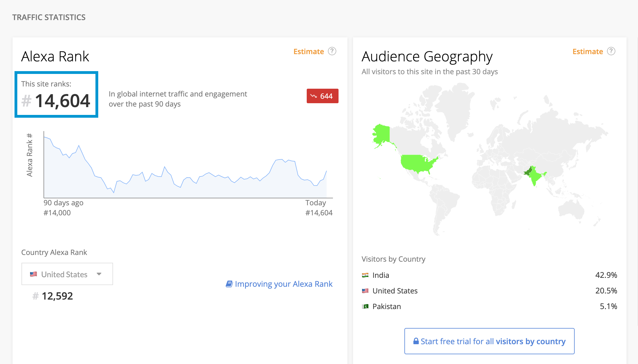Screen dimensions: 638x364
Task: Click Start free trial for all visitors button
Action: [489, 341]
